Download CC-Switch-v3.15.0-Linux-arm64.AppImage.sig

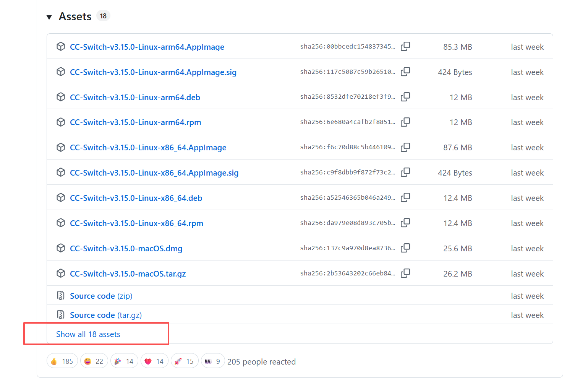pos(153,72)
